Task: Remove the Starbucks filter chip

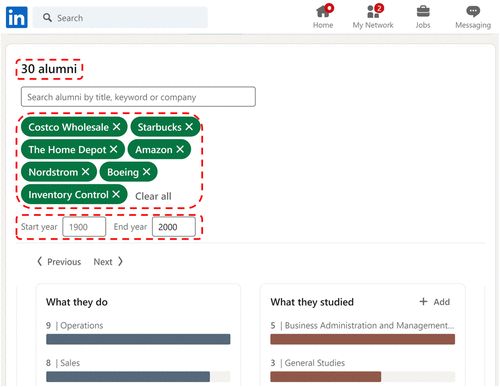Action: tap(189, 127)
